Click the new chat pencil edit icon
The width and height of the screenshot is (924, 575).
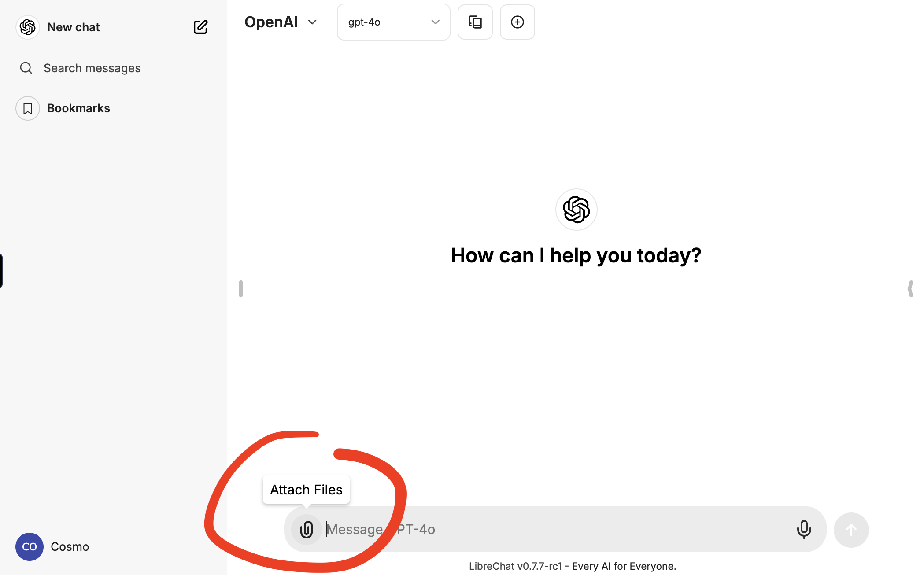pos(200,27)
